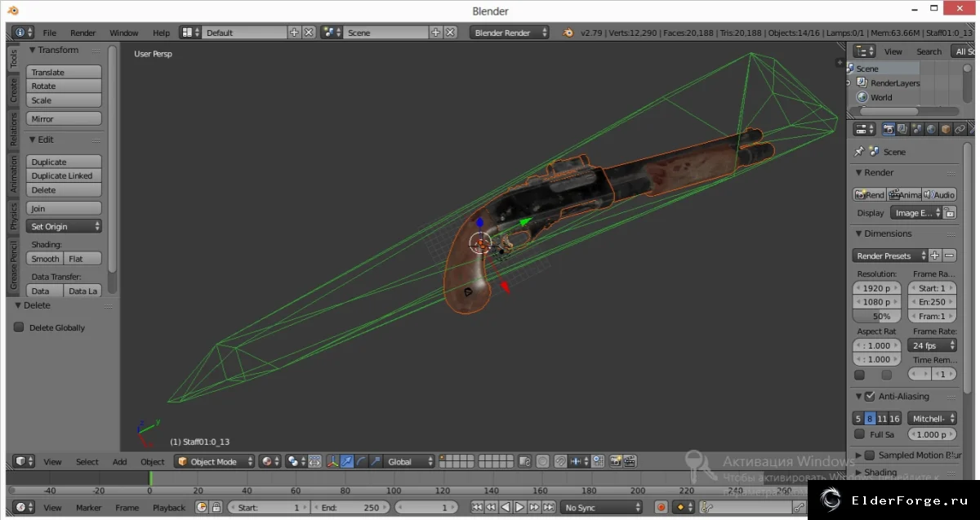Image resolution: width=980 pixels, height=520 pixels.
Task: Open the Object Mode dropdown
Action: tap(216, 461)
